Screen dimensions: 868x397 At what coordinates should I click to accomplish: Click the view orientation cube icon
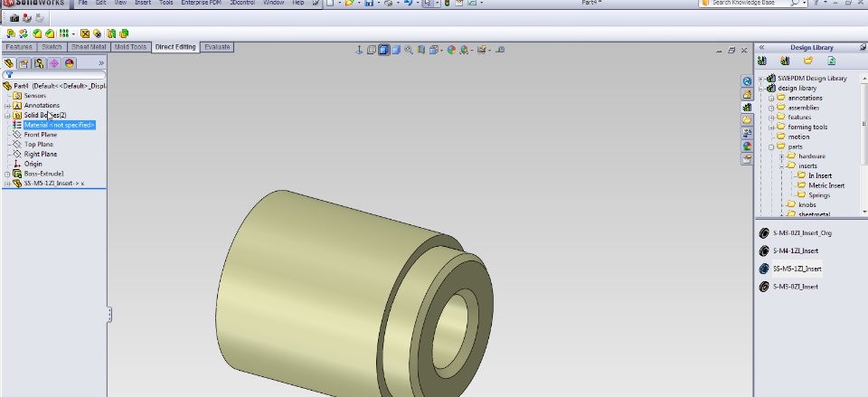click(x=433, y=50)
